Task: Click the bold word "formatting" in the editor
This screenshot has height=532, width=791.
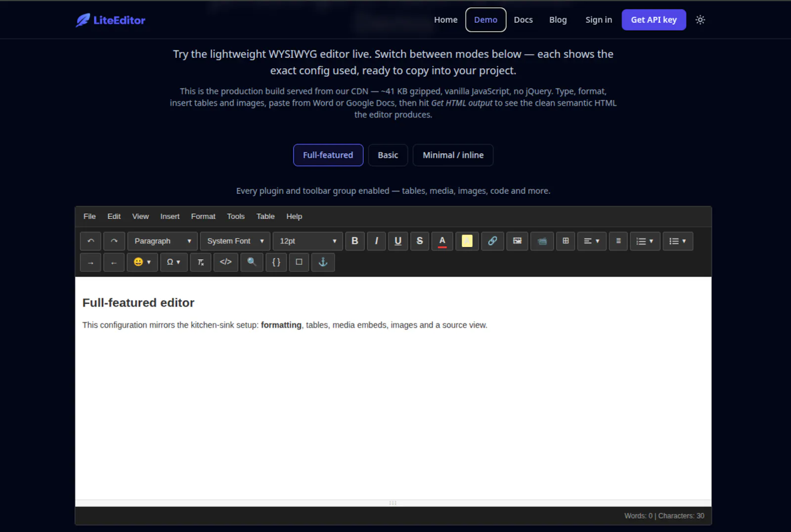Action: pyautogui.click(x=281, y=325)
